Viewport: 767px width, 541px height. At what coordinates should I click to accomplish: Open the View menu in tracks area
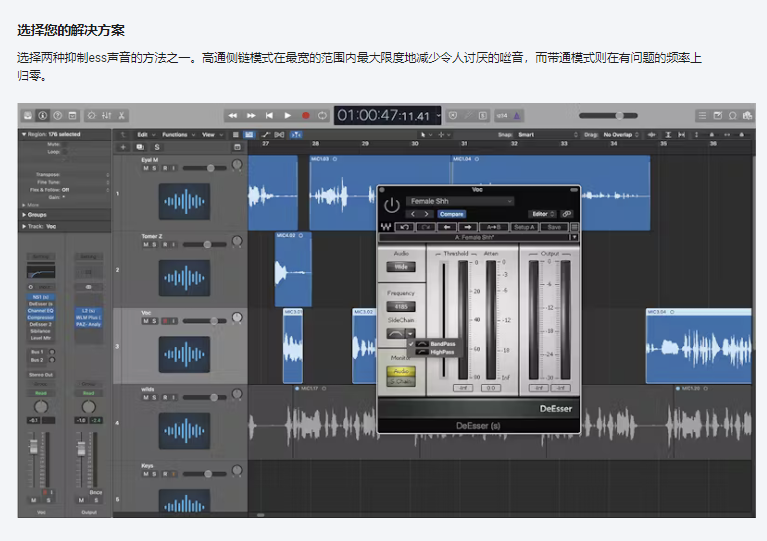pyautogui.click(x=212, y=135)
